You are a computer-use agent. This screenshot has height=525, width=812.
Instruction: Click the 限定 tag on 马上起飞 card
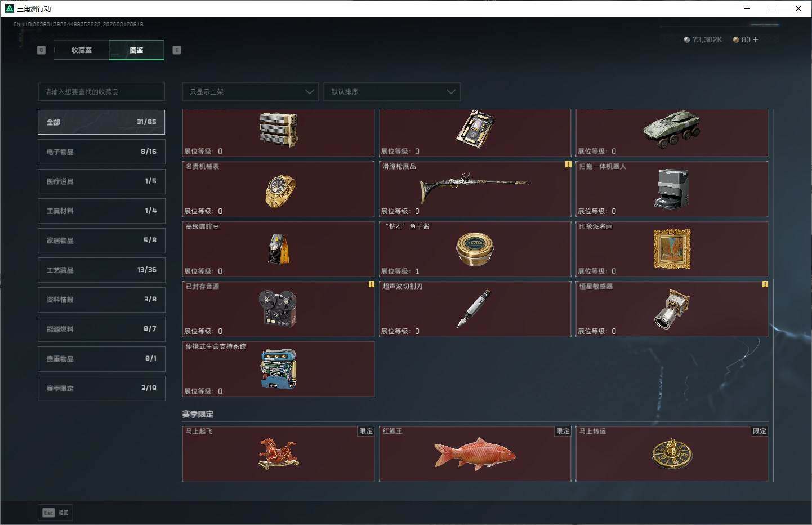coord(366,431)
